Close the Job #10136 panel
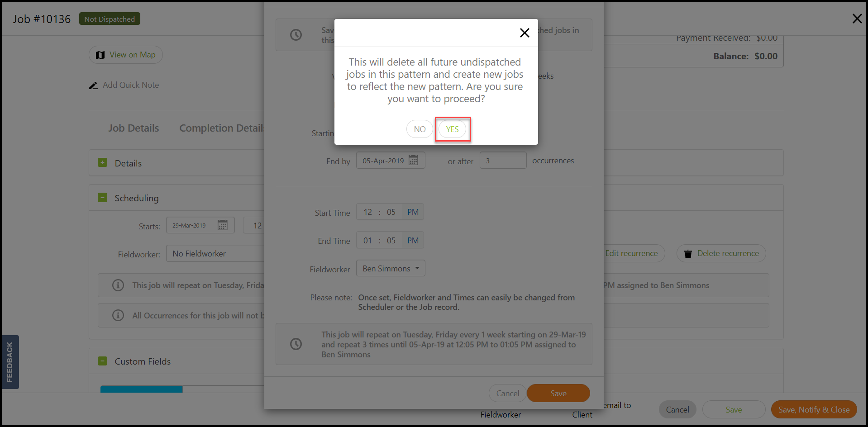This screenshot has height=427, width=868. (857, 19)
